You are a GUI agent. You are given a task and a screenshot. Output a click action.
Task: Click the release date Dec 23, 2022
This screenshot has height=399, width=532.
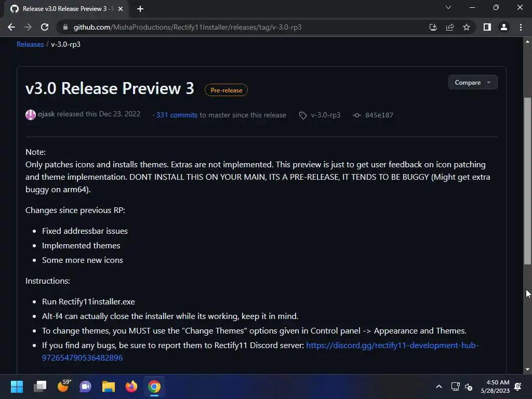coord(119,114)
